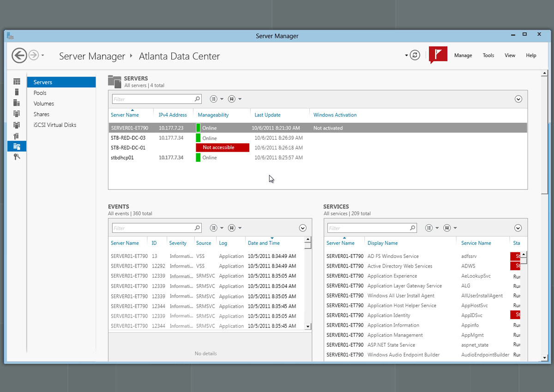
Task: Select the ASP.NET State Service row
Action: coord(422,345)
